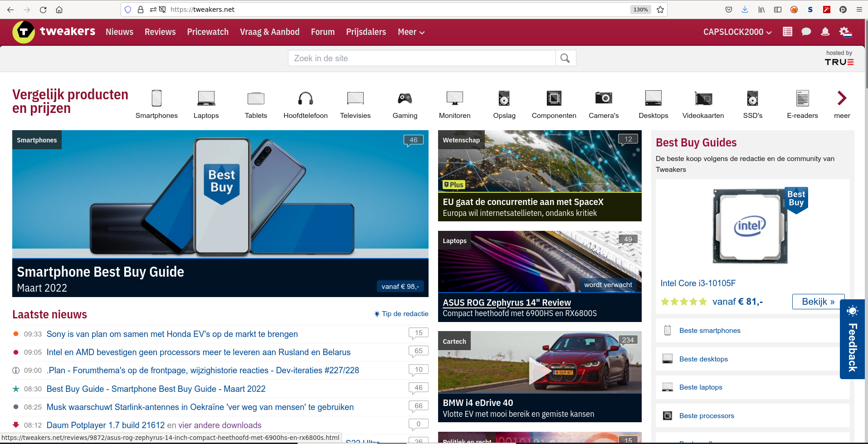This screenshot has height=444, width=868.
Task: Open the Pocket save icon
Action: 729,10
